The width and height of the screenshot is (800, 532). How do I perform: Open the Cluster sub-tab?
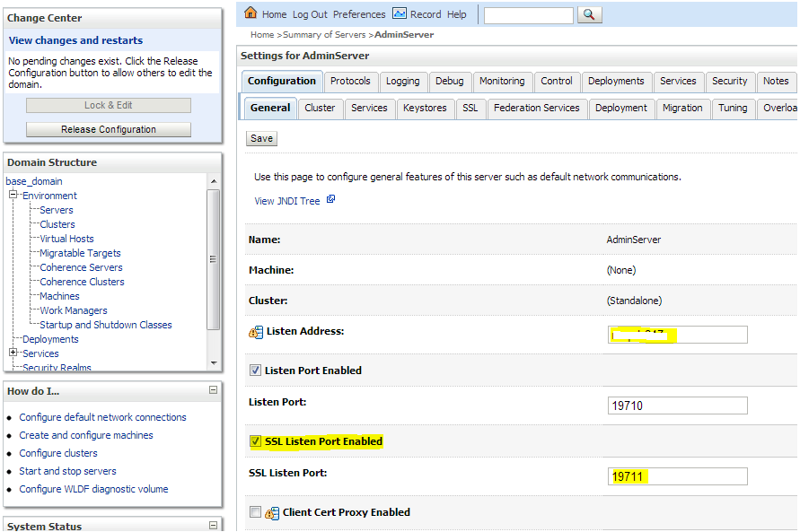(320, 108)
